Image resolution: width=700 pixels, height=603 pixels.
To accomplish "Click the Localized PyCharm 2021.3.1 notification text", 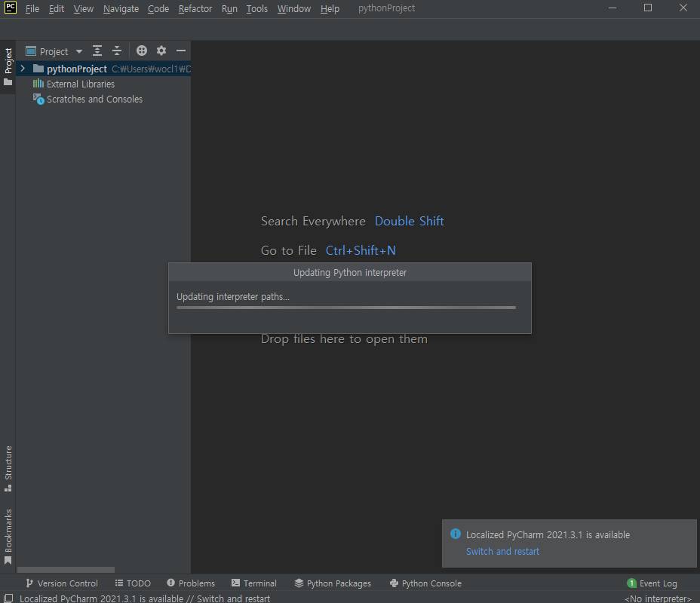I will click(x=548, y=534).
